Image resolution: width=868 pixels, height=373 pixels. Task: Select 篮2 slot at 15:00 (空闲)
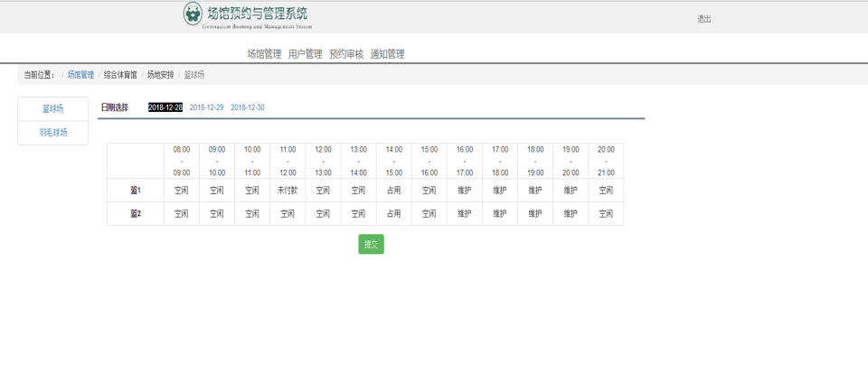pos(429,214)
